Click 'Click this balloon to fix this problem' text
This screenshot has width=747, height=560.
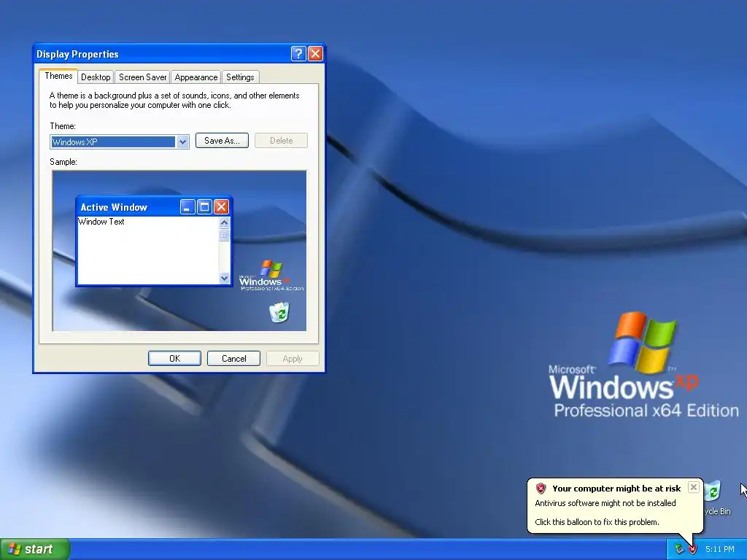[597, 522]
